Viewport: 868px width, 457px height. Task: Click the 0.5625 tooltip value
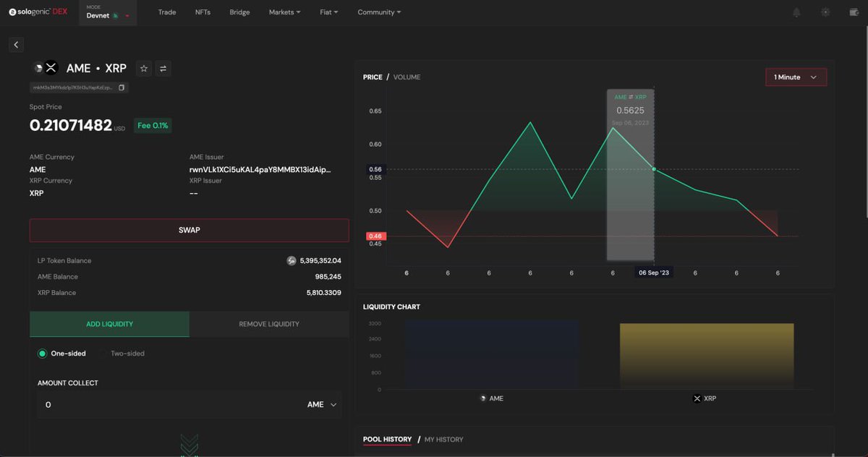[x=630, y=111]
